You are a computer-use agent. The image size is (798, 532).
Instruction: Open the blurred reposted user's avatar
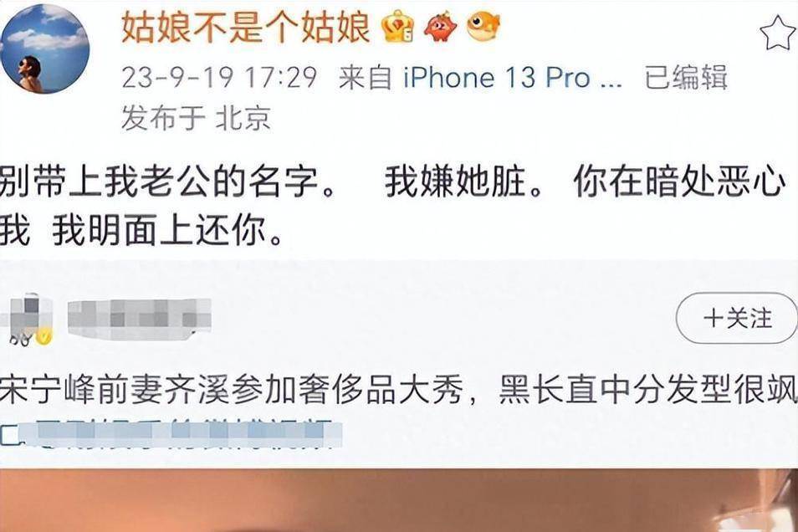(x=27, y=319)
